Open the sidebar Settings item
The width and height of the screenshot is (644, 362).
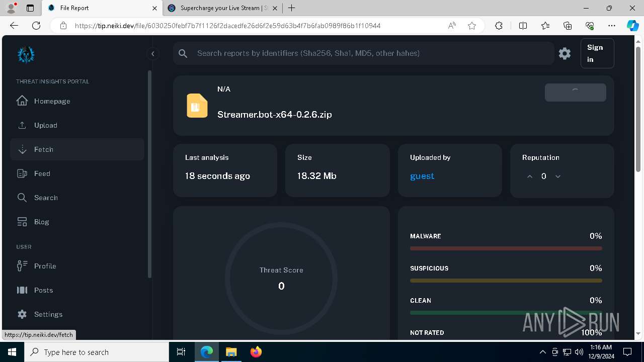pos(77,314)
